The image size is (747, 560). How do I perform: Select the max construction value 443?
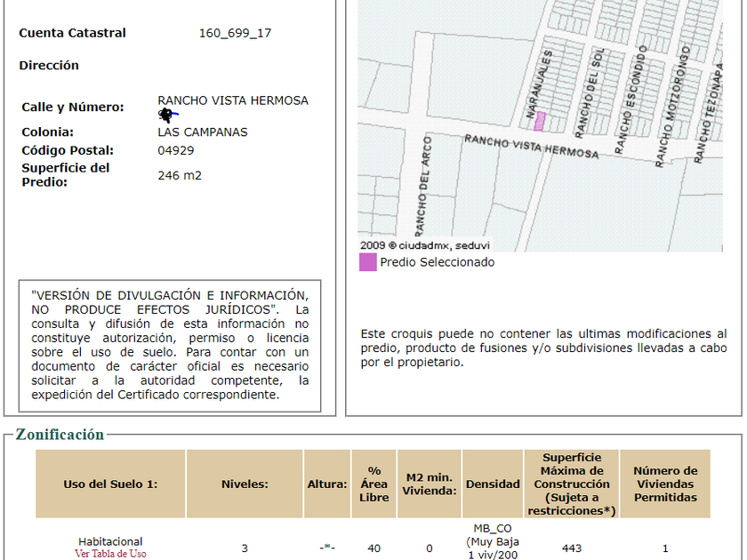[572, 548]
